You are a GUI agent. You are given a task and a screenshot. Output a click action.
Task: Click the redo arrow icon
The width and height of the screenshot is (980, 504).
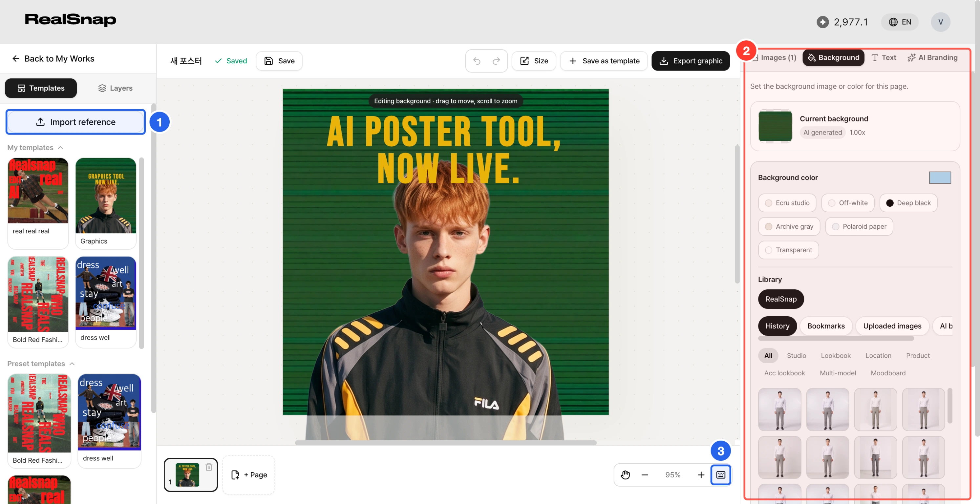[x=496, y=61]
